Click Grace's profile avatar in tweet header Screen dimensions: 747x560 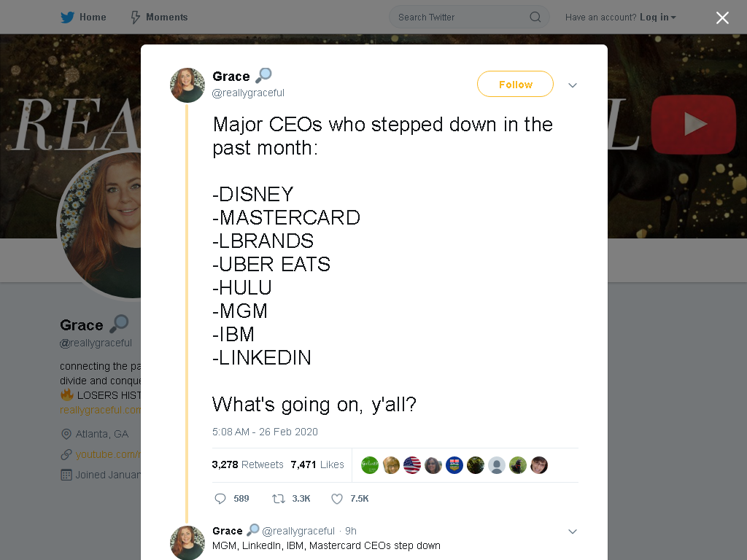(187, 85)
